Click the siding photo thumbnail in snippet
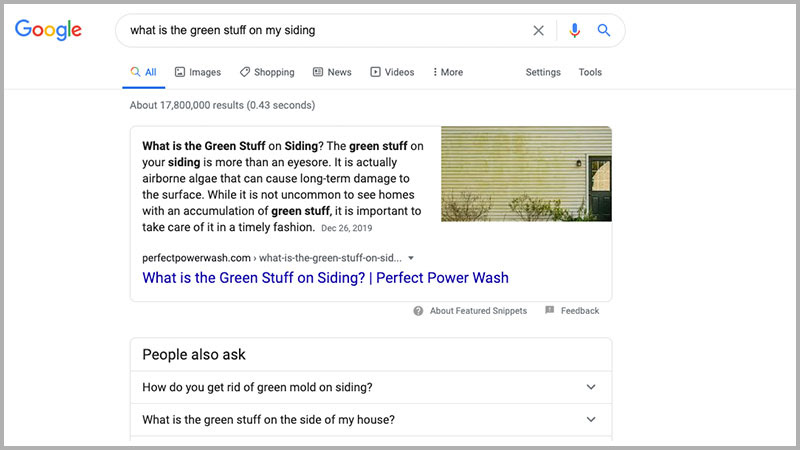The image size is (800, 450). (526, 174)
